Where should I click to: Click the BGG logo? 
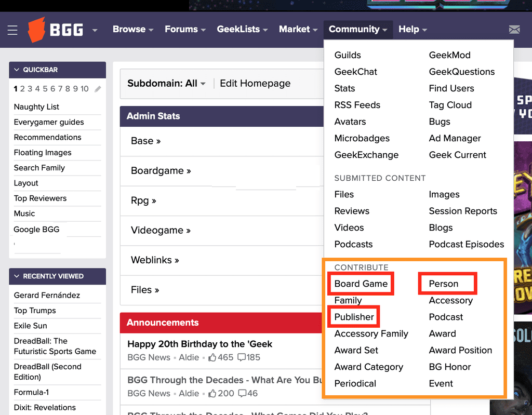[x=55, y=30]
